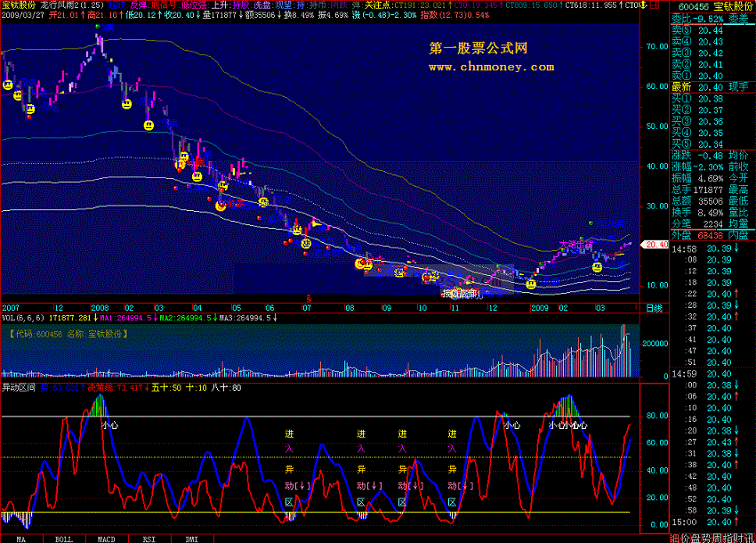The width and height of the screenshot is (756, 543).
Task: Select the RSI indicator tab
Action: [x=149, y=539]
